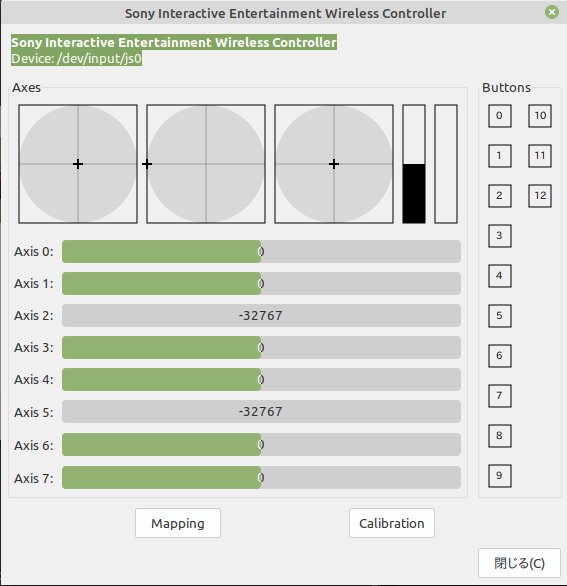Select button indicator 12
This screenshot has height=586, width=567.
[x=540, y=196]
